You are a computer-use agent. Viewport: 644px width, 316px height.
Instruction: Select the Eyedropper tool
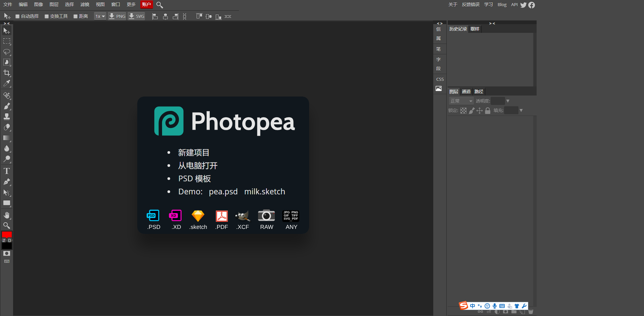pos(7,83)
